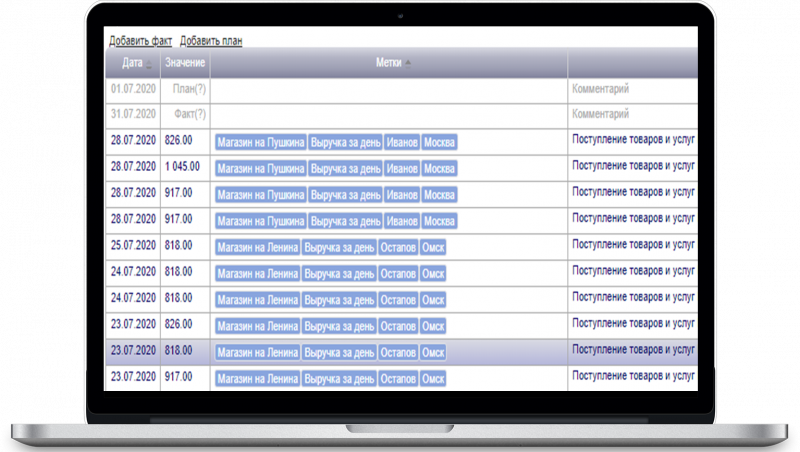This screenshot has height=452, width=800.
Task: Click the 01.07.2020 date in the plan row
Action: [133, 89]
